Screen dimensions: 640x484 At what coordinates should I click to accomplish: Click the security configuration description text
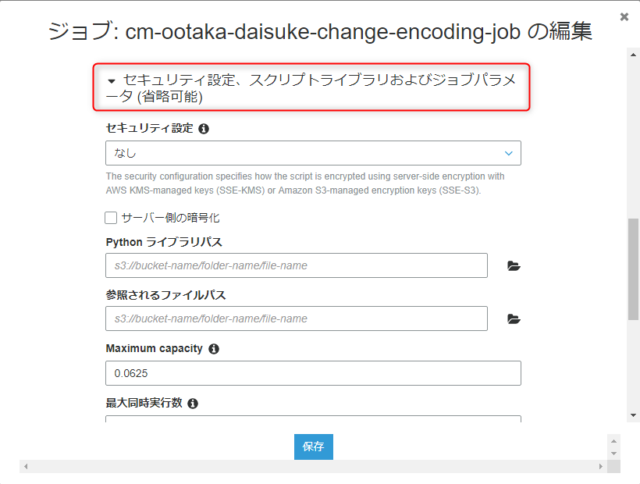click(305, 183)
